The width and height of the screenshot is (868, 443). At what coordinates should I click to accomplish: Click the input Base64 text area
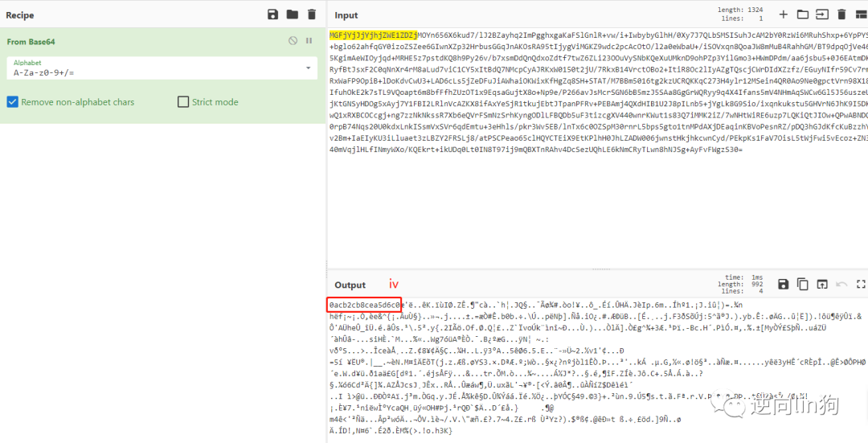598,150
